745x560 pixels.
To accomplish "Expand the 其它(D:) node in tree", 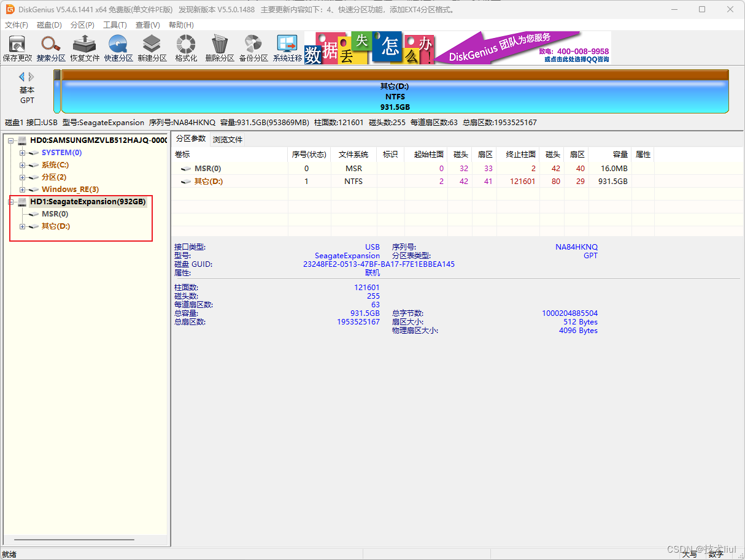I will pos(22,226).
